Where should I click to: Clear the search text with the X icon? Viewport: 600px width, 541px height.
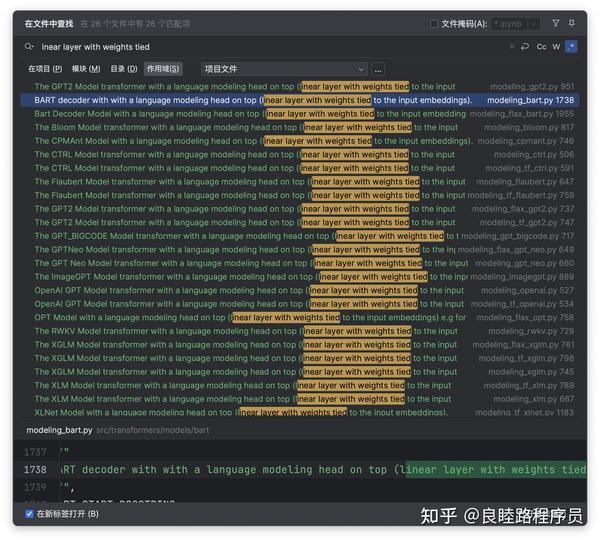pos(512,46)
